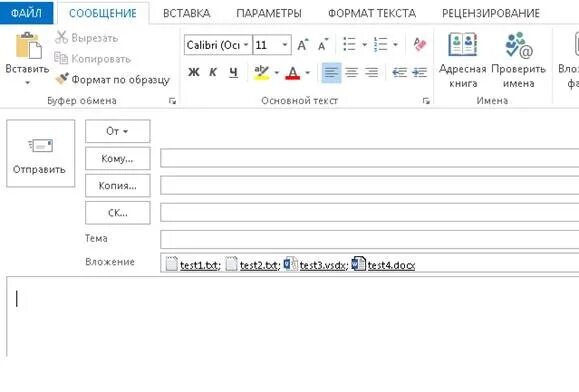Apply red font color
The width and height of the screenshot is (579, 392).
point(293,73)
